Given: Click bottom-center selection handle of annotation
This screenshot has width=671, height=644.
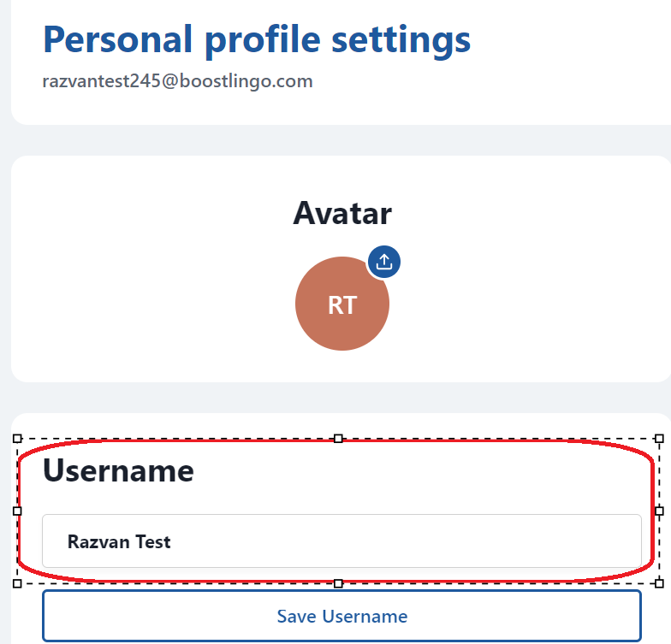Looking at the screenshot, I should click(x=338, y=583).
